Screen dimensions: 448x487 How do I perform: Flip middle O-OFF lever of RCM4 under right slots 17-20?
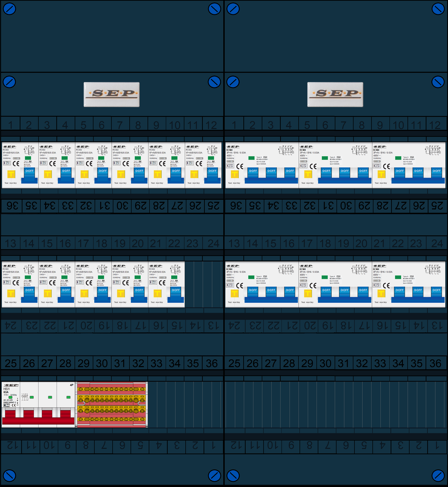coord(344,292)
